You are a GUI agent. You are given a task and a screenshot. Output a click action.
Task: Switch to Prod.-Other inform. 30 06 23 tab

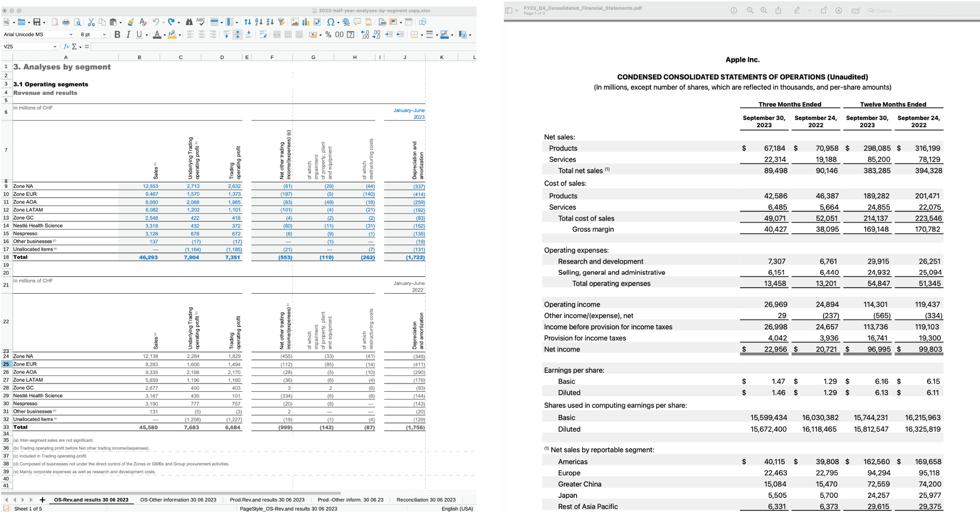(350, 500)
